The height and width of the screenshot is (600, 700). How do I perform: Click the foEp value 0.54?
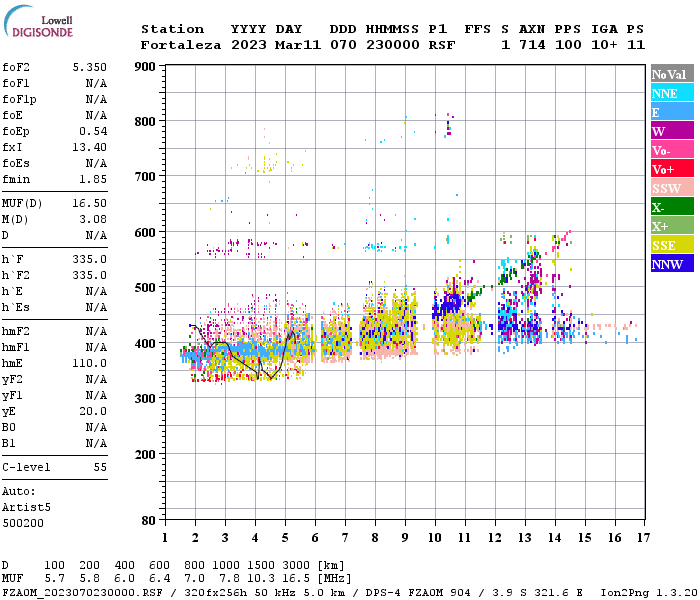pos(93,131)
